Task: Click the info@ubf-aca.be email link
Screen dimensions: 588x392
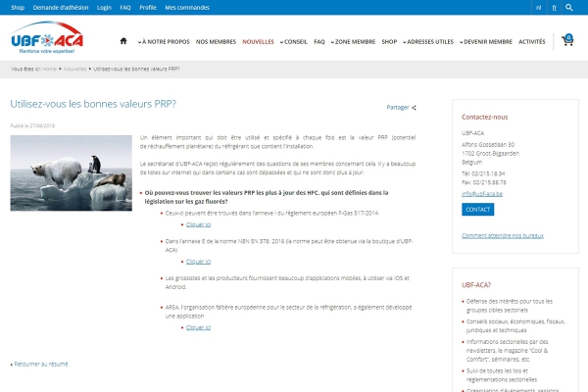Action: pyautogui.click(x=482, y=194)
